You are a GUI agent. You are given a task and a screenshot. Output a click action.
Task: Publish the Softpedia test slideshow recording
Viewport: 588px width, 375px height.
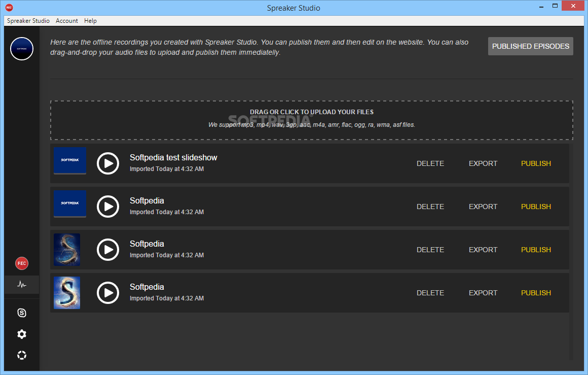click(x=536, y=164)
